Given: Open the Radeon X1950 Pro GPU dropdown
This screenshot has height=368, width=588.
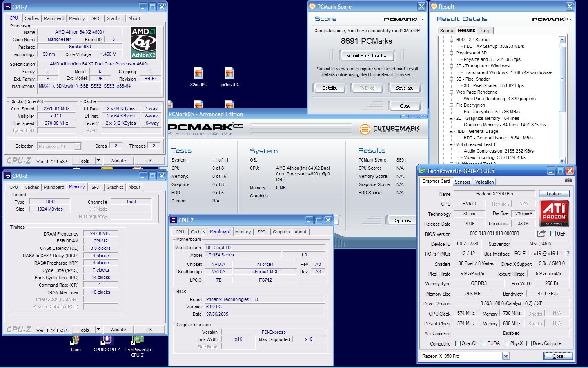Looking at the screenshot, I should pyautogui.click(x=506, y=356).
